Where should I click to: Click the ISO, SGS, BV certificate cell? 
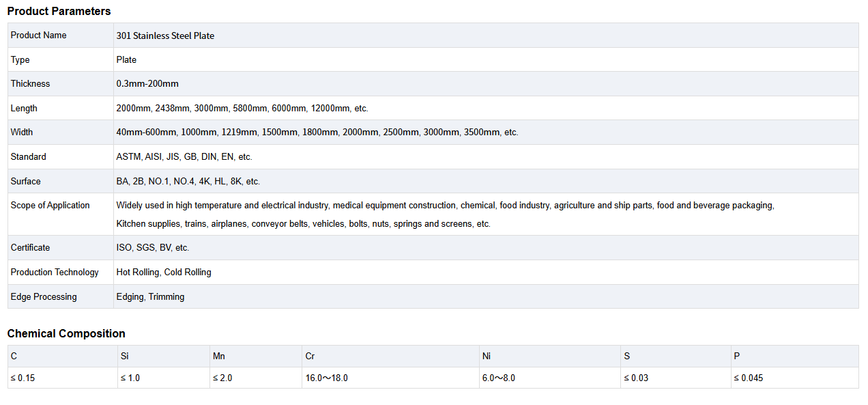click(153, 247)
